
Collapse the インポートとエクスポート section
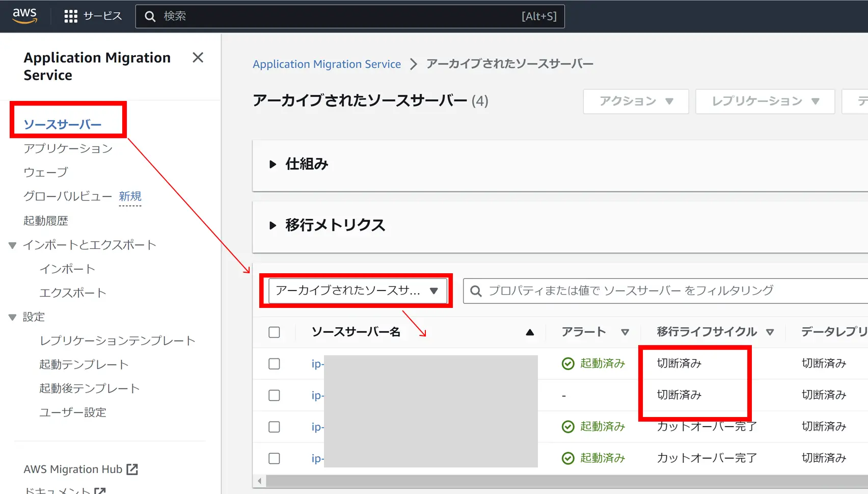pos(13,245)
